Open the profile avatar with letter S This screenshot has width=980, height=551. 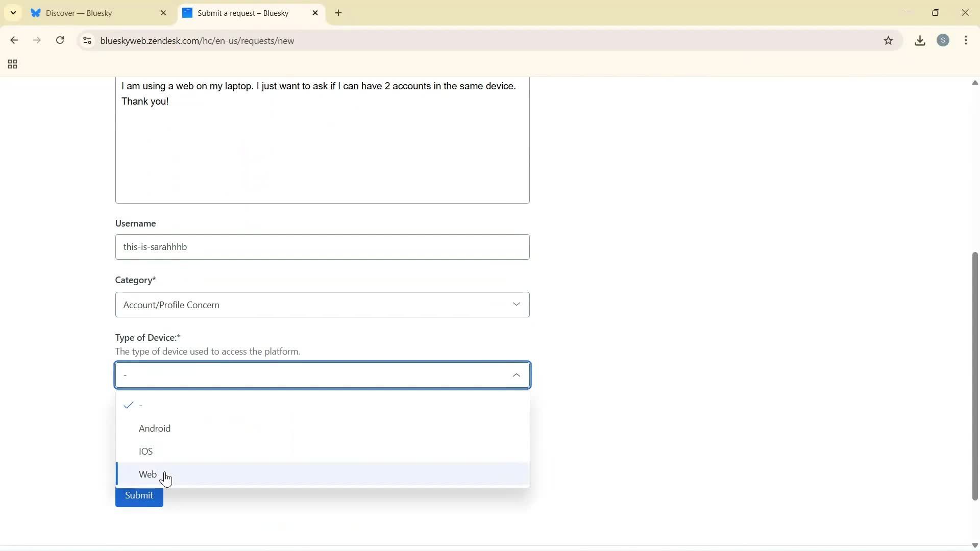coord(943,40)
